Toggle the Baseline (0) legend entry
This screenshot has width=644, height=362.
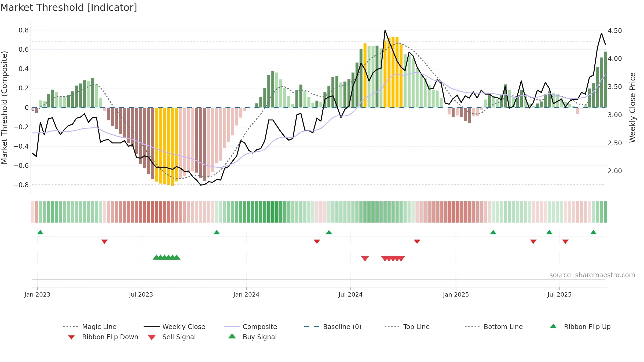[333, 327]
